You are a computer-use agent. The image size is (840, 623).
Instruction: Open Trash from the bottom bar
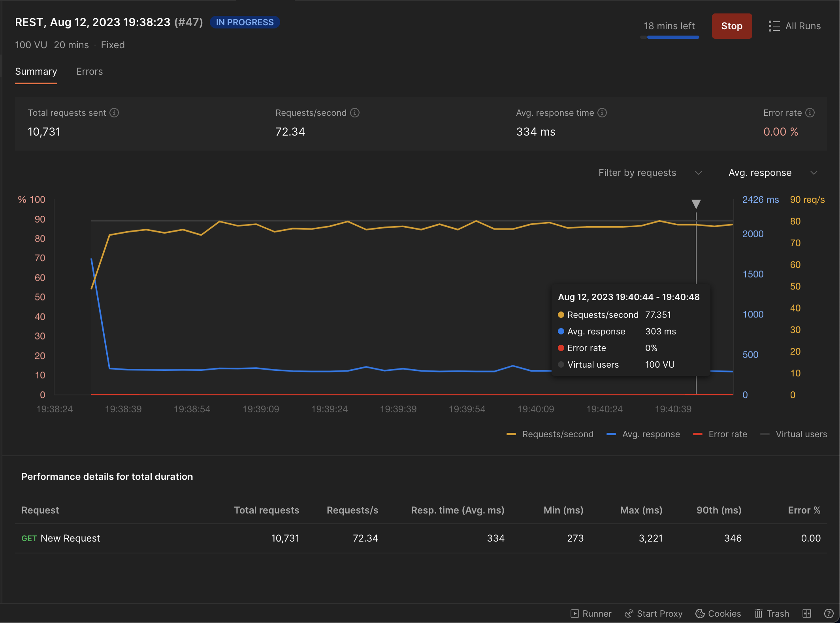(772, 614)
